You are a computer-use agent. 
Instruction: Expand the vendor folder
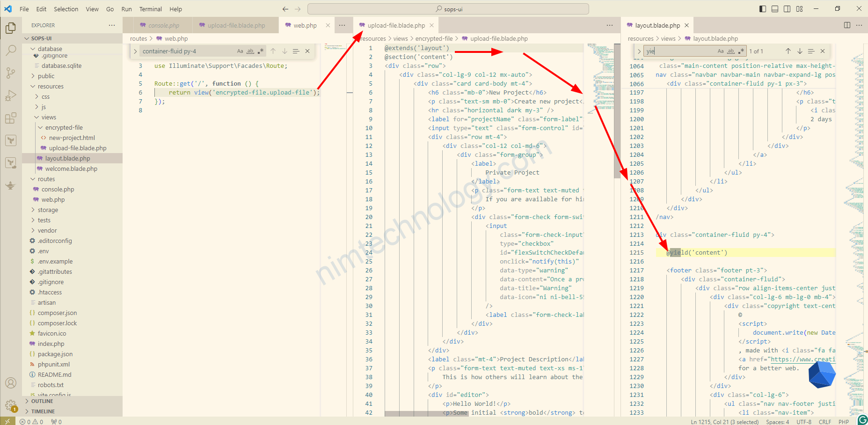pyautogui.click(x=47, y=230)
